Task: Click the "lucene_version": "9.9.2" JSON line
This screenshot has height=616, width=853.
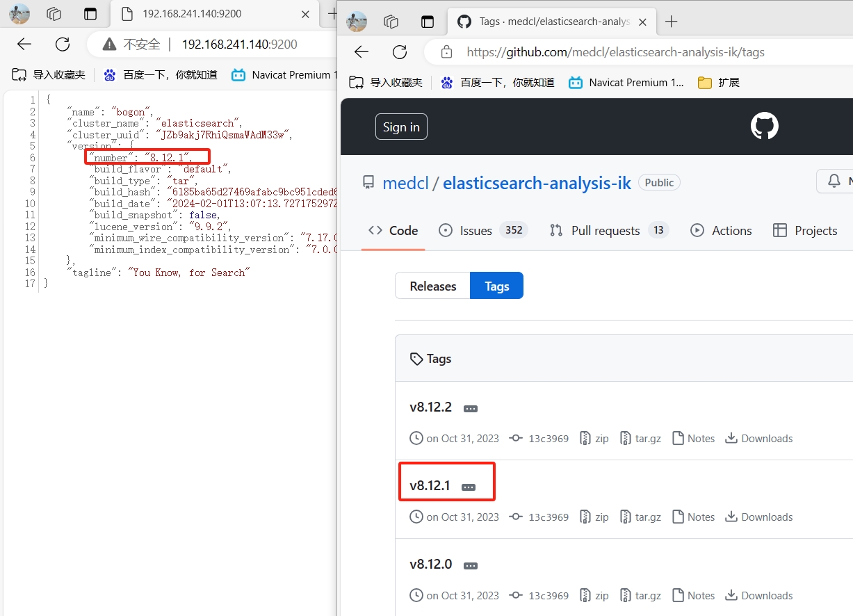Action: pyautogui.click(x=161, y=227)
